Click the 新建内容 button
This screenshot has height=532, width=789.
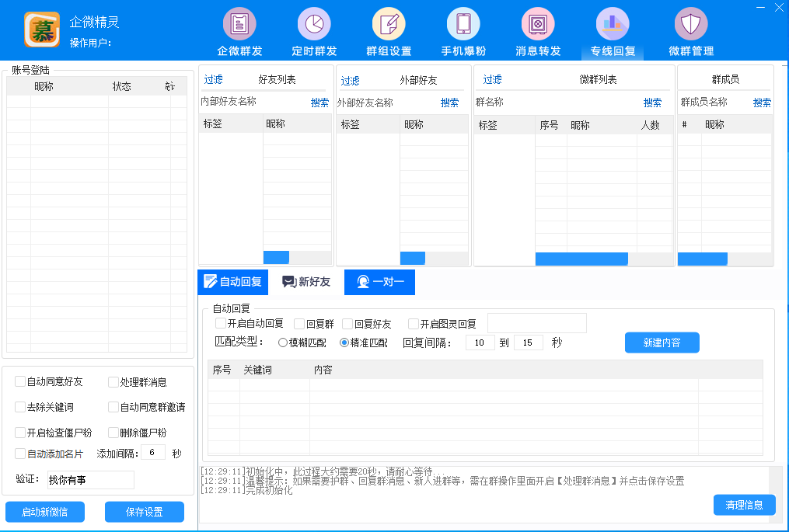(x=662, y=342)
